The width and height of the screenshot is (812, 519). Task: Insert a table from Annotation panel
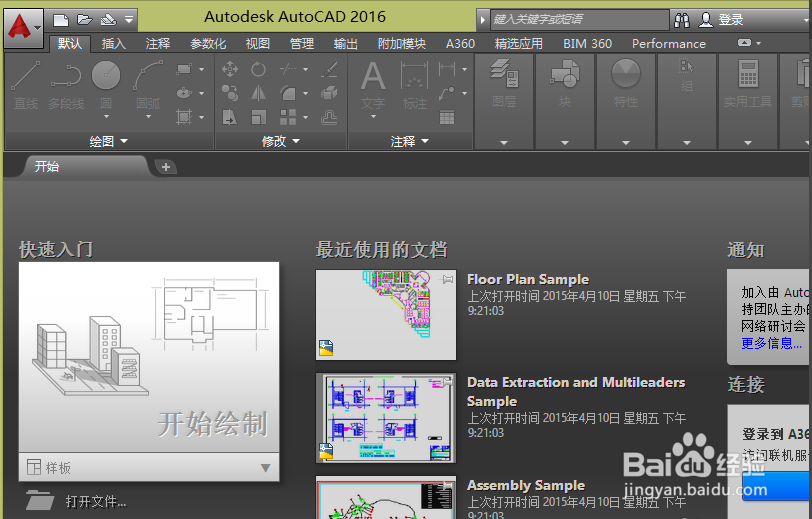(447, 118)
